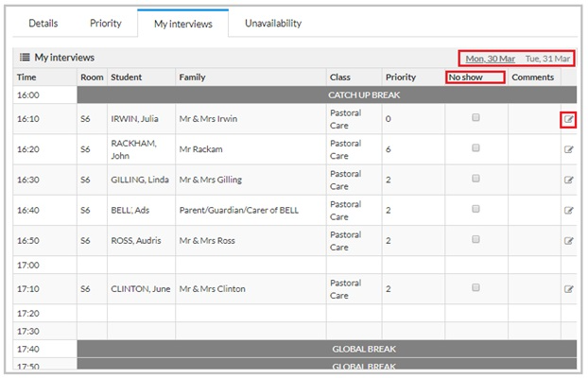Show interviews for Mon, 30 Mar
This screenshot has width=588, height=378.
pos(490,59)
